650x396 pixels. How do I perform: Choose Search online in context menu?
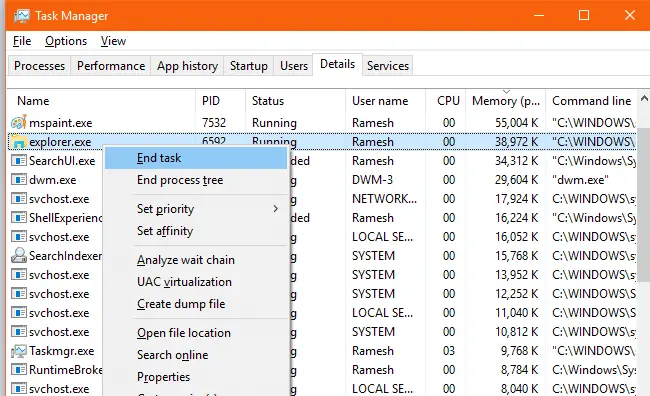[x=196, y=355]
